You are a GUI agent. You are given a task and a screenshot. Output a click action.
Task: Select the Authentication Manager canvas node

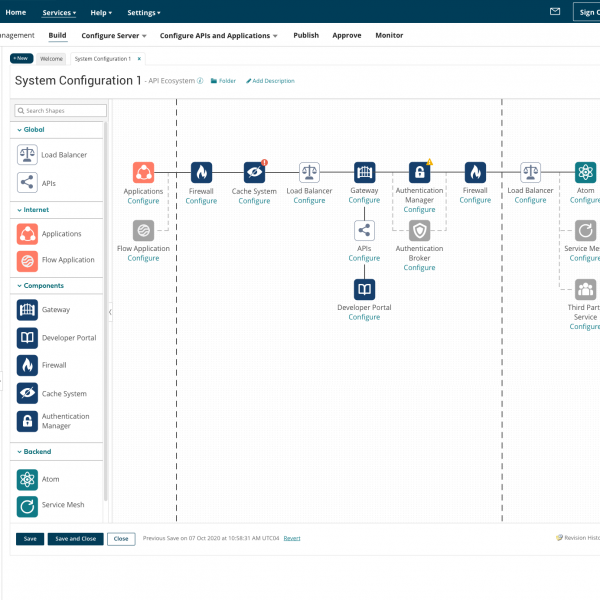[x=419, y=173]
